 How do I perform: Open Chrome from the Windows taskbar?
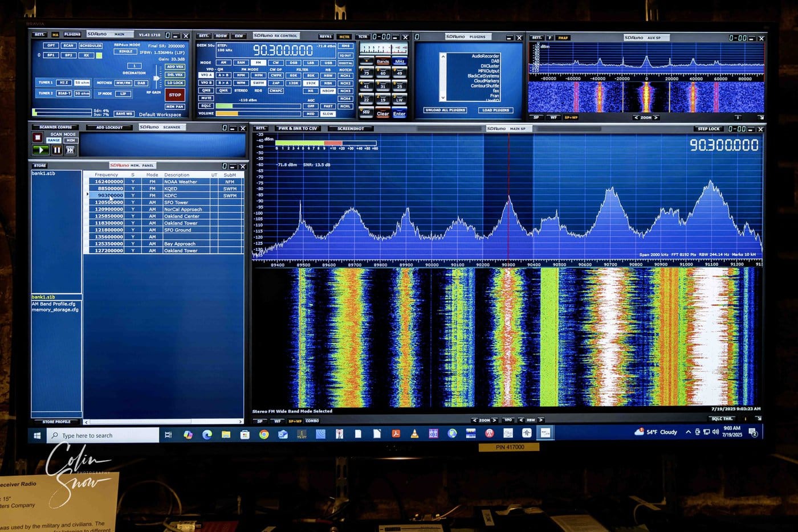(264, 435)
